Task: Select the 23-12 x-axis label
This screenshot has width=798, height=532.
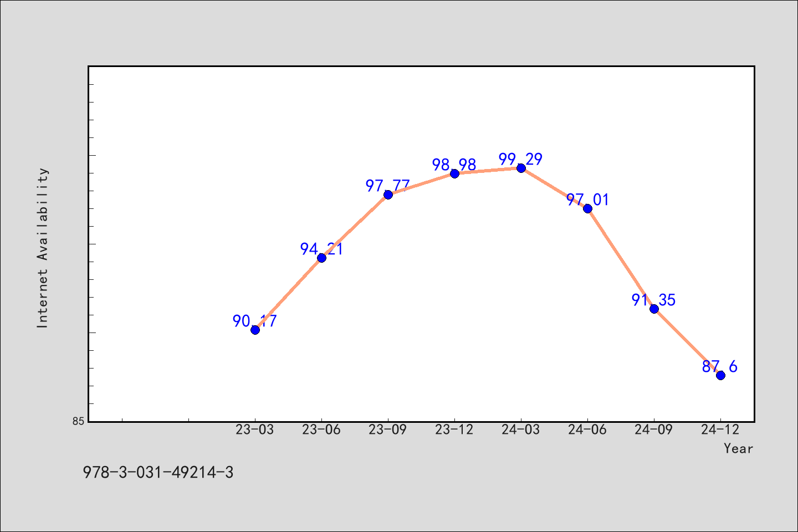Action: point(454,430)
